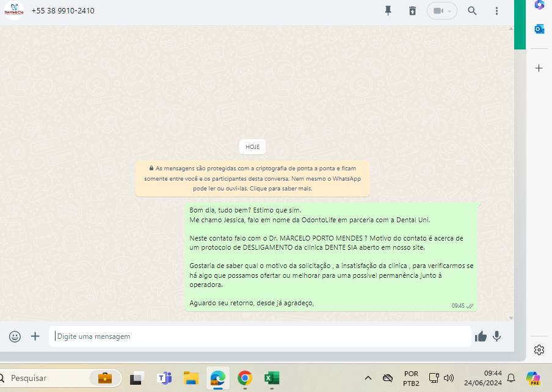This screenshot has width=552, height=392.
Task: Open the Outlook sidebar icon
Action: click(x=539, y=29)
